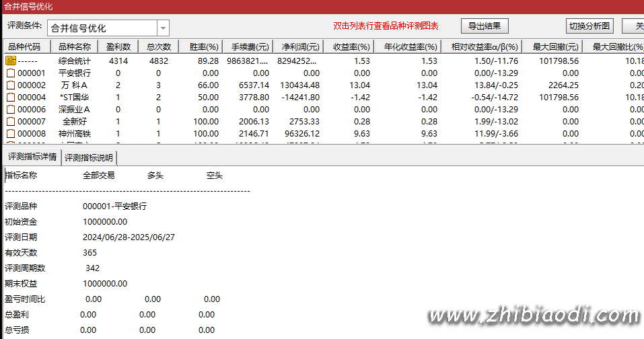Click the 空头 column heading in details

[215, 176]
